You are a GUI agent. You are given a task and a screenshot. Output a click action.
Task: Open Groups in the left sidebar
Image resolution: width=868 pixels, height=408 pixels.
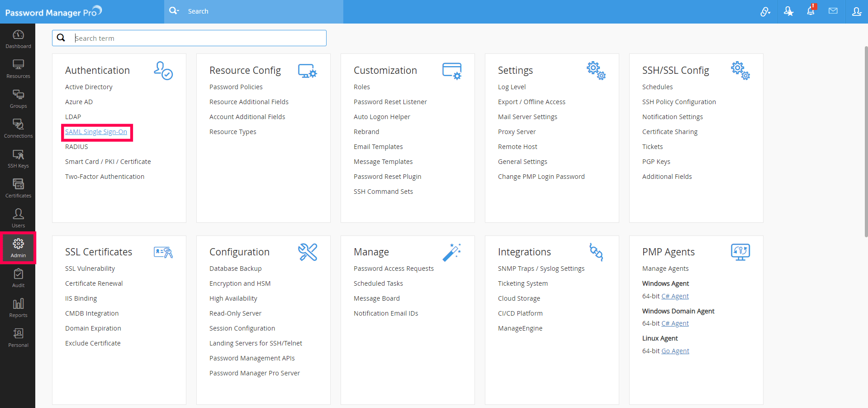click(x=18, y=99)
